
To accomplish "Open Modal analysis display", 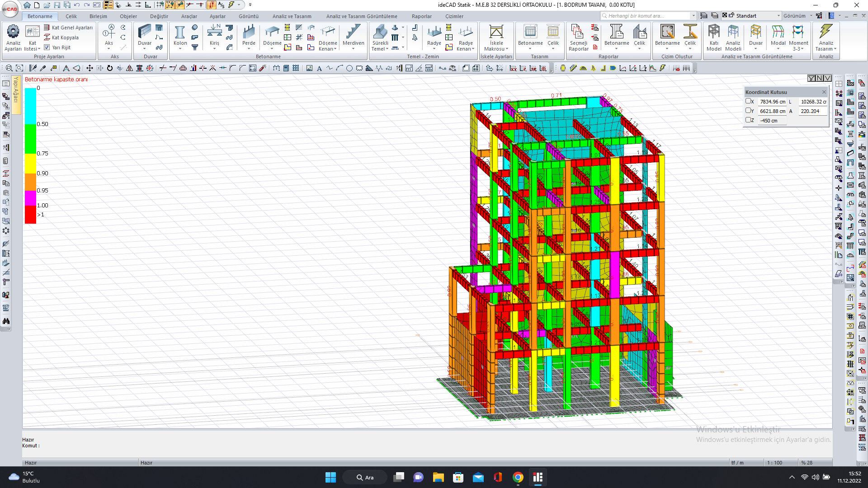I will 778,38.
